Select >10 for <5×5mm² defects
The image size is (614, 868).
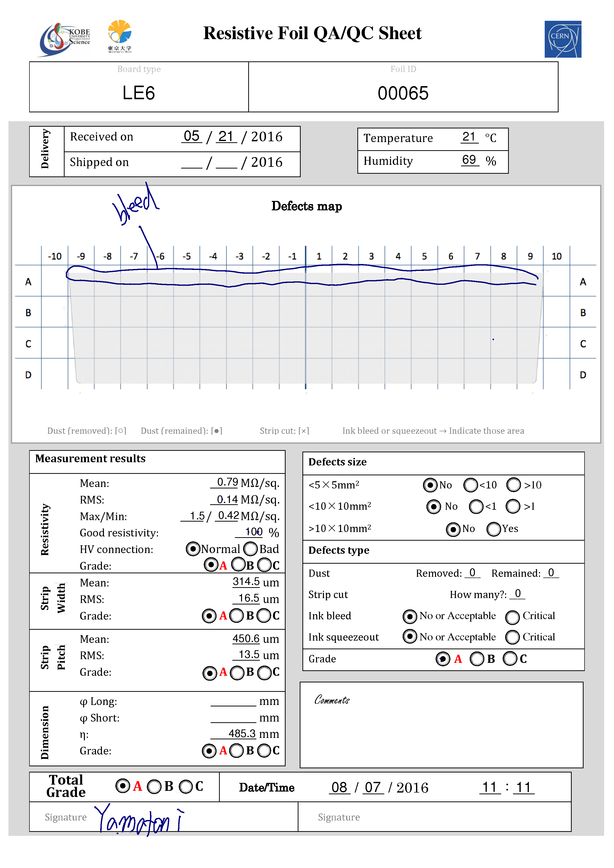click(514, 485)
